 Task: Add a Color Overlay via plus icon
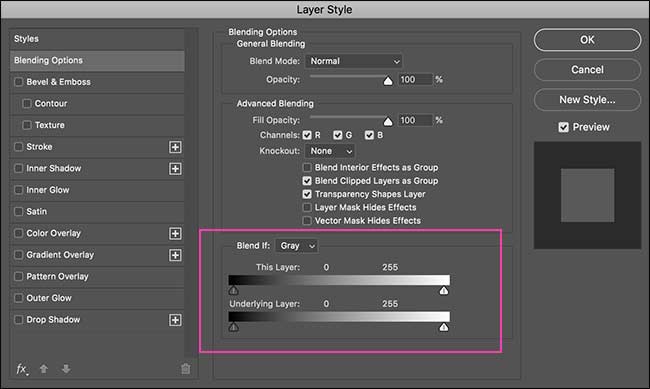[175, 233]
